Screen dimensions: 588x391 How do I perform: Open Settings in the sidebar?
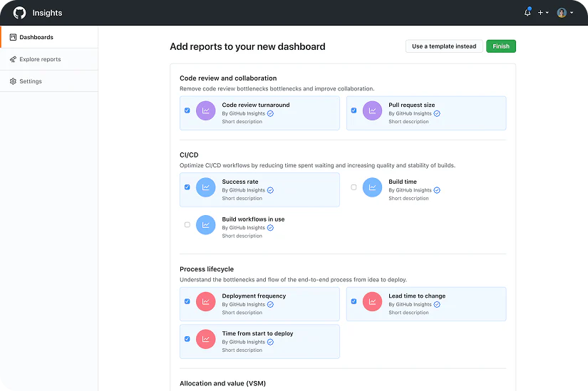pyautogui.click(x=49, y=81)
